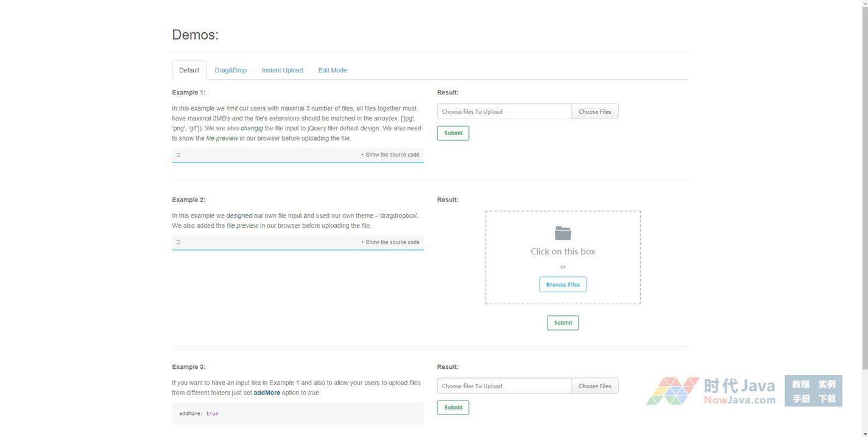Select the Edit Mode tab
Viewport: 868px width, 437px height.
tap(332, 70)
